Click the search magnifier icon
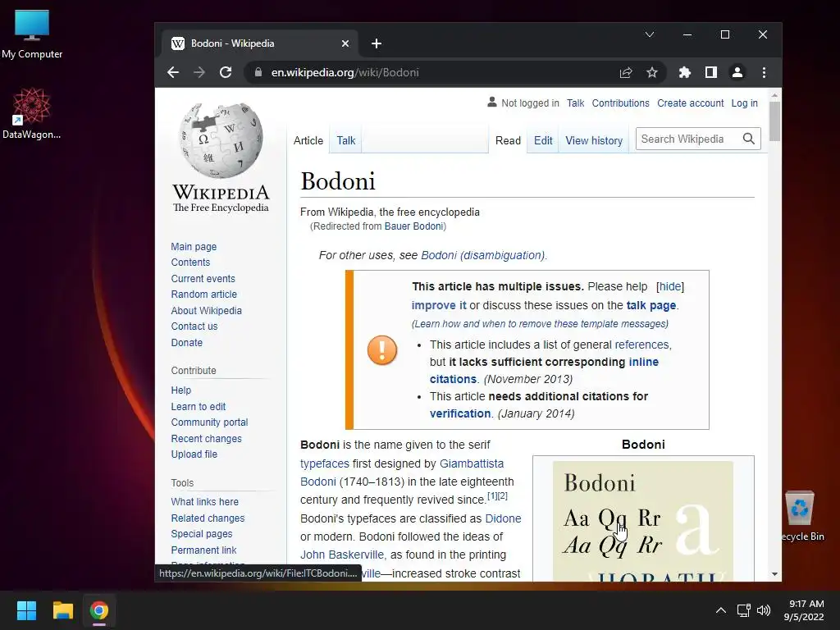This screenshot has height=630, width=840. tap(749, 139)
